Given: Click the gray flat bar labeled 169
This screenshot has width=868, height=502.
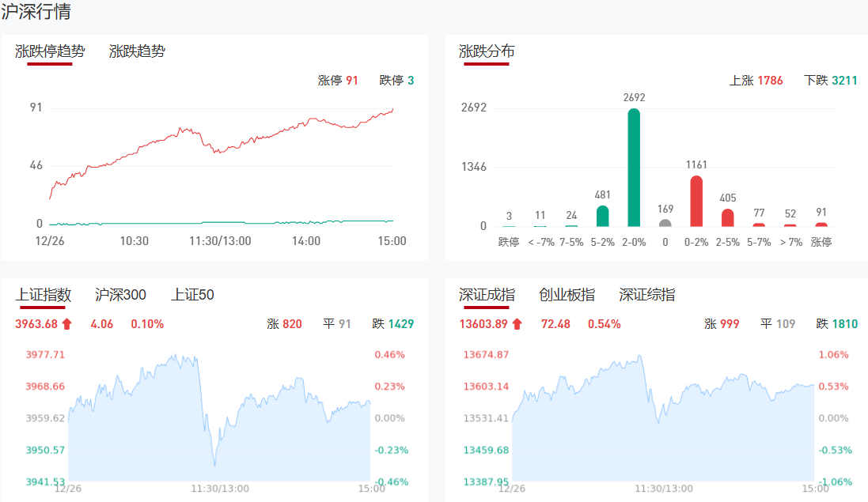Looking at the screenshot, I should click(x=665, y=223).
